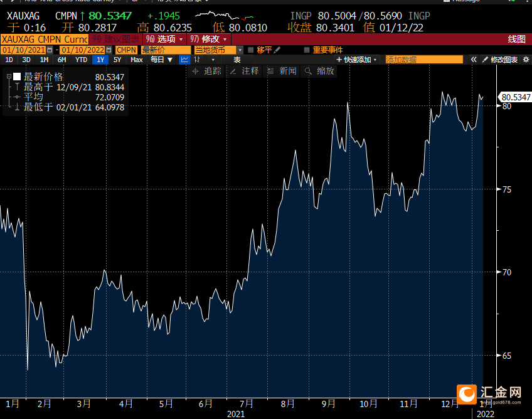Image resolution: width=532 pixels, height=419 pixels.
Task: Collapse panel with double-left chevron icon
Action: (474, 60)
